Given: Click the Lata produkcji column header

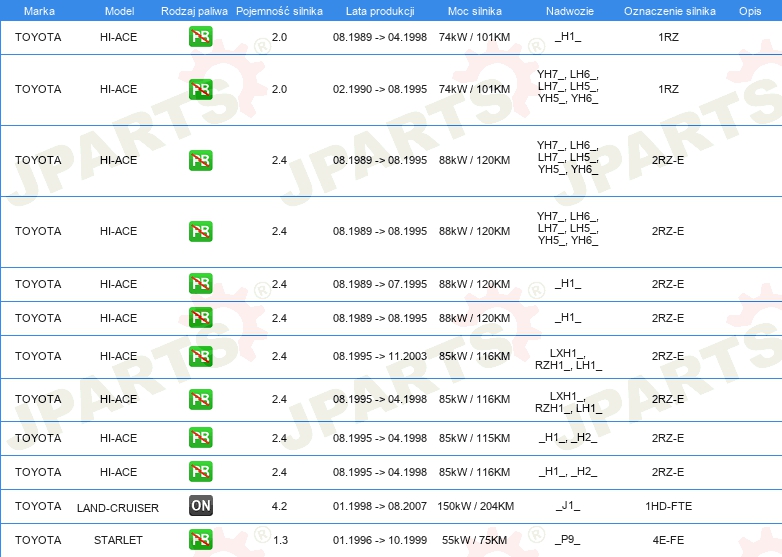Looking at the screenshot, I should pos(379,10).
